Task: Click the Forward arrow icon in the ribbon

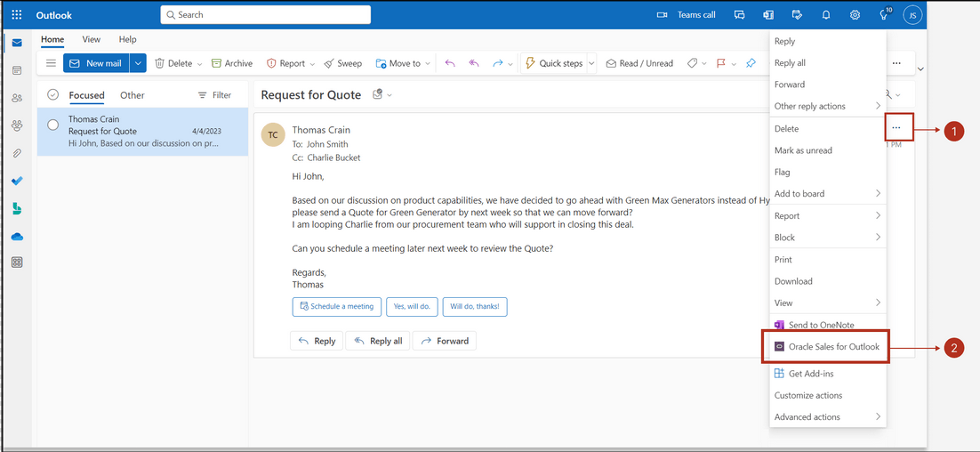Action: (x=497, y=63)
